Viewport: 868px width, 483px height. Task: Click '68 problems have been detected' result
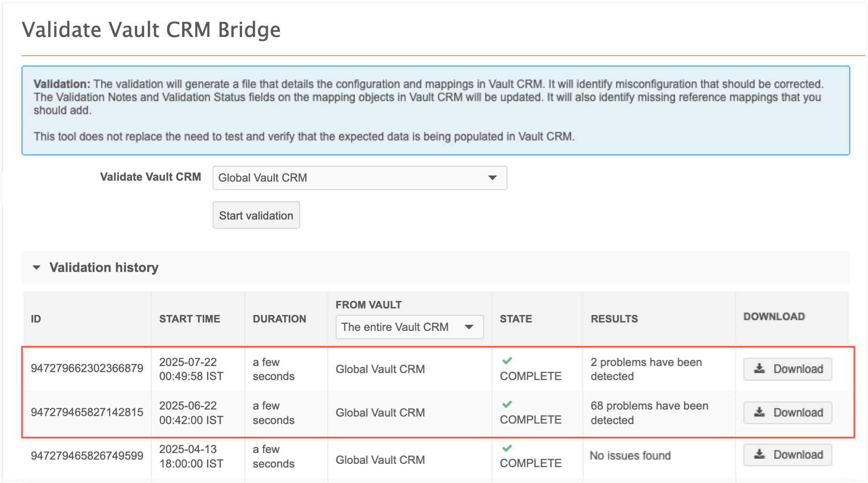pos(649,413)
